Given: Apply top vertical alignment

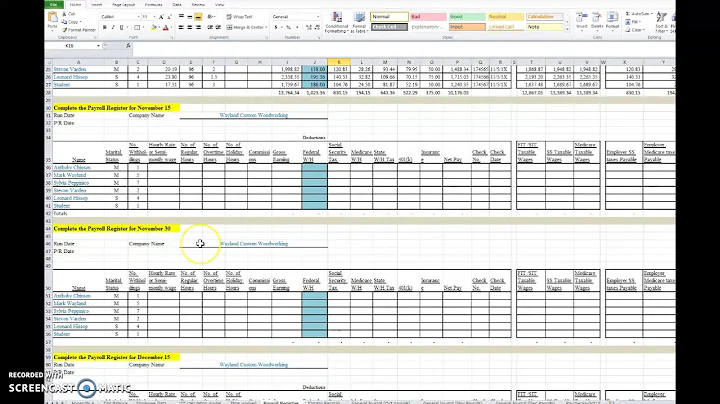Looking at the screenshot, I should point(181,17).
